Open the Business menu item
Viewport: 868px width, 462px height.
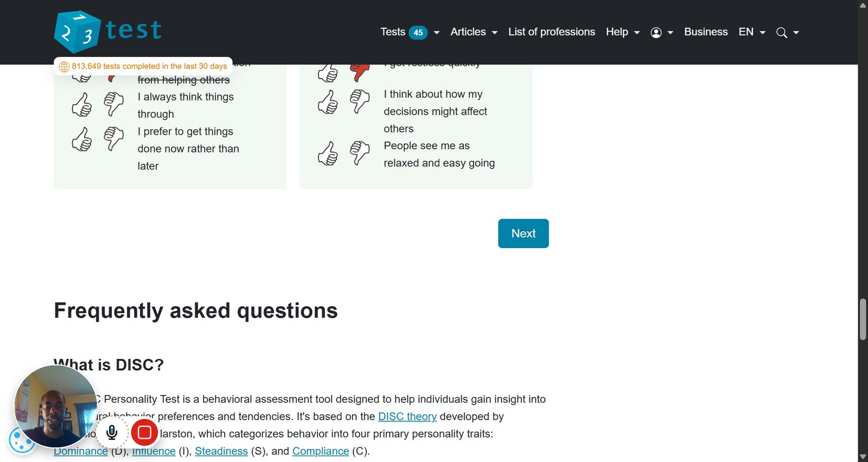[706, 32]
